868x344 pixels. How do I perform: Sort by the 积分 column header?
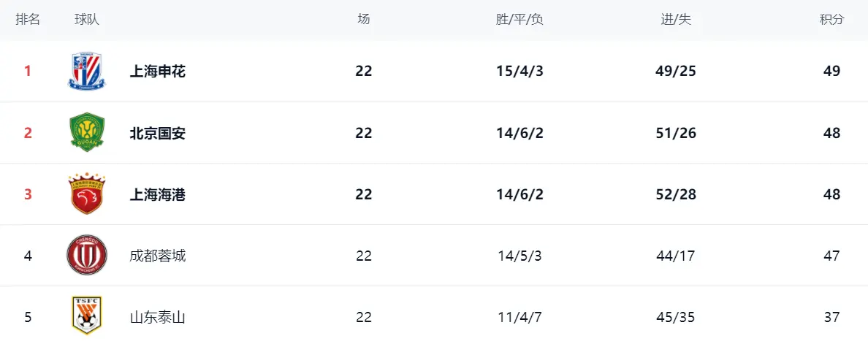point(831,20)
